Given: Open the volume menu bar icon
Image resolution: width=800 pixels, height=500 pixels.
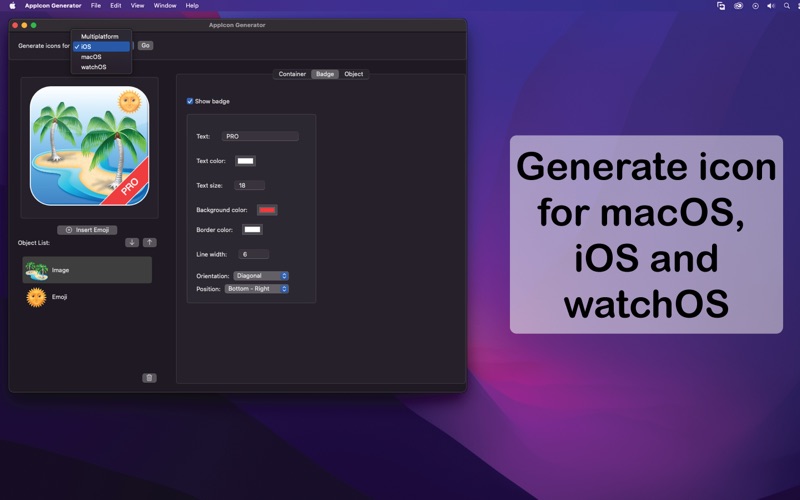Looking at the screenshot, I should click(x=771, y=6).
